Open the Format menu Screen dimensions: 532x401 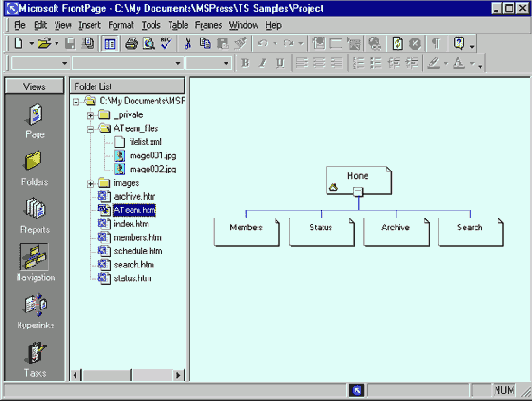pyautogui.click(x=121, y=25)
